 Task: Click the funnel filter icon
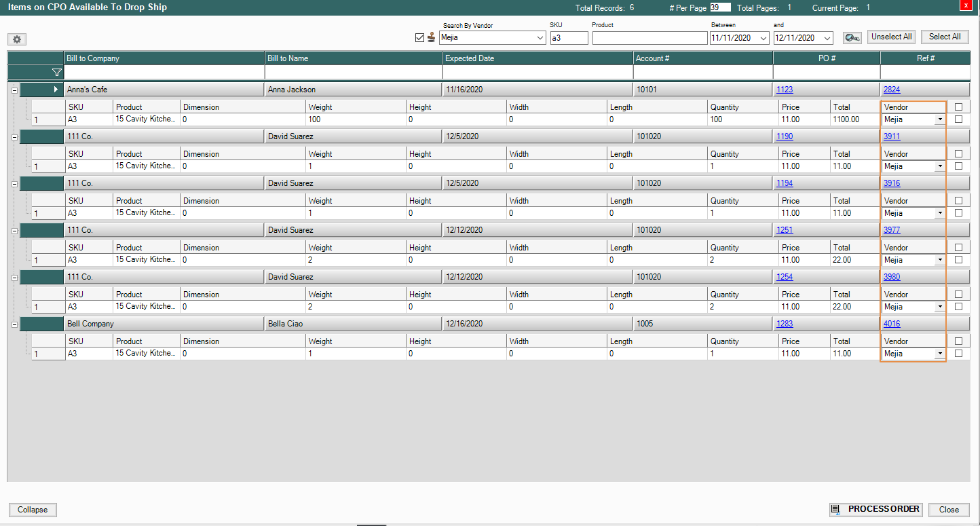(x=56, y=72)
